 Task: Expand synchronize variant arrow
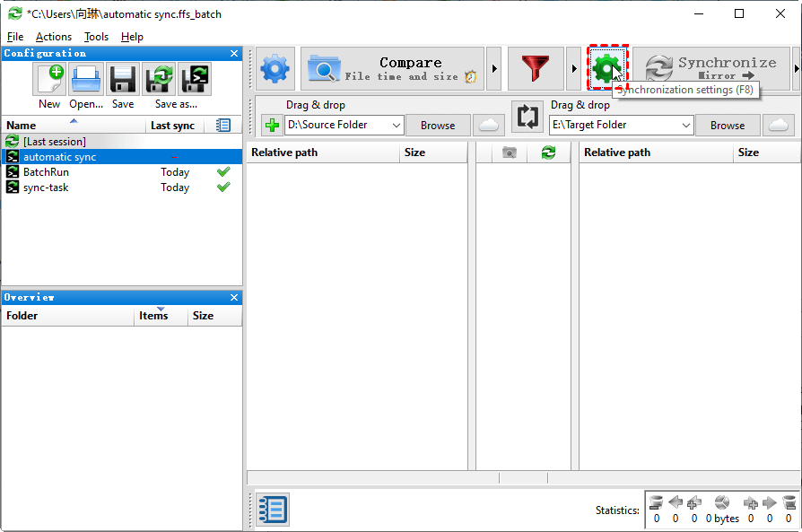point(796,68)
